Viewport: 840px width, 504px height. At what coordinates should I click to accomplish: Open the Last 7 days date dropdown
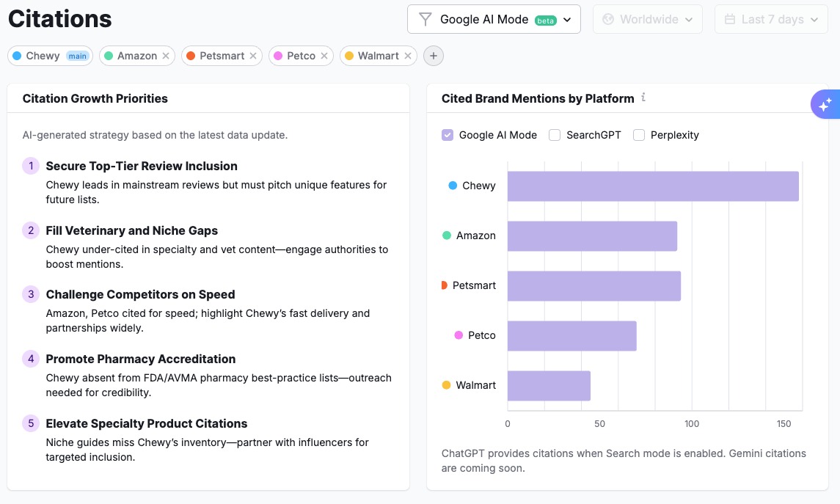coord(771,19)
